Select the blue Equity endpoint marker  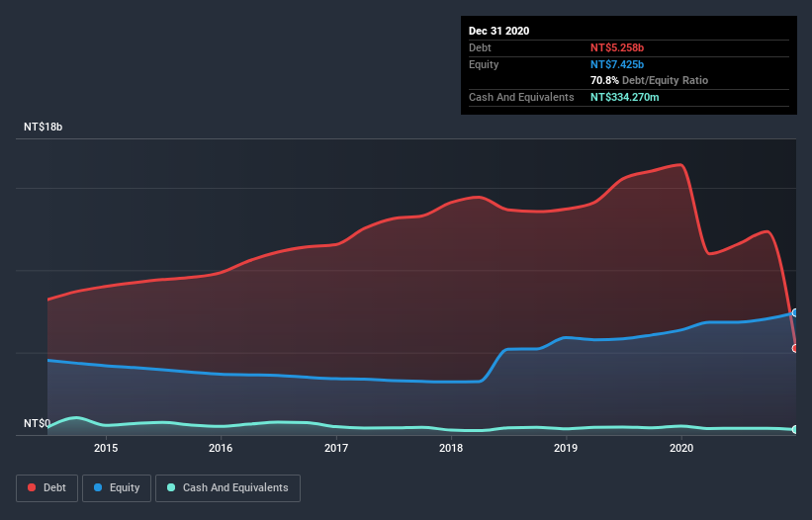(x=795, y=312)
